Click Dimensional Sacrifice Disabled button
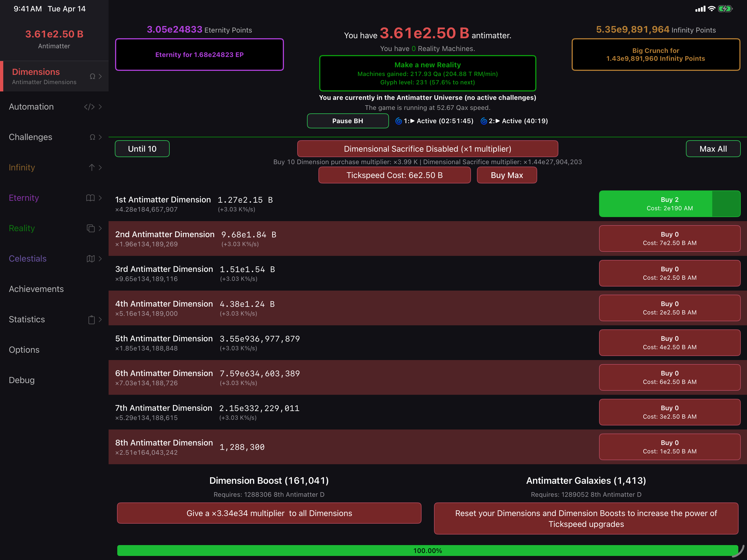The width and height of the screenshot is (747, 560). [428, 149]
